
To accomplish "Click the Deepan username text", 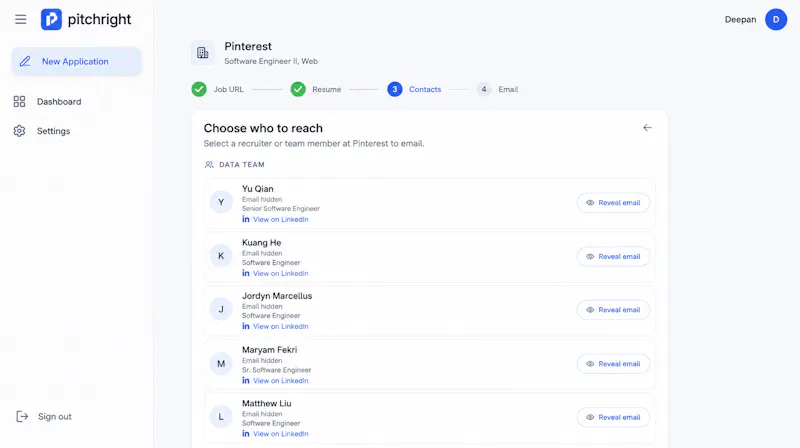I will (740, 19).
